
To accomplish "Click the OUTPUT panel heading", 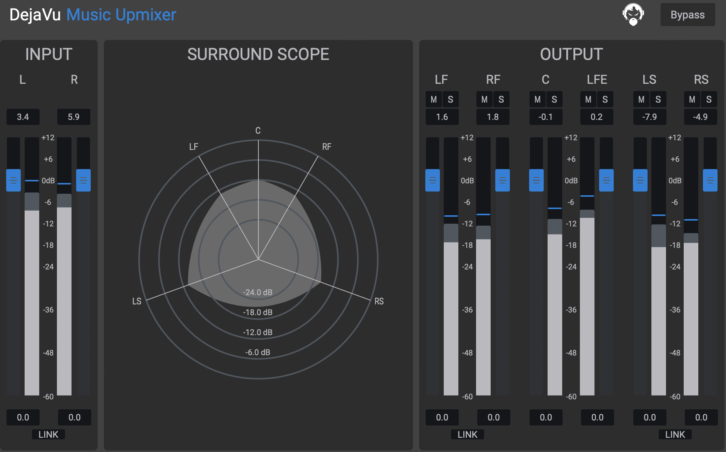I will coord(571,54).
